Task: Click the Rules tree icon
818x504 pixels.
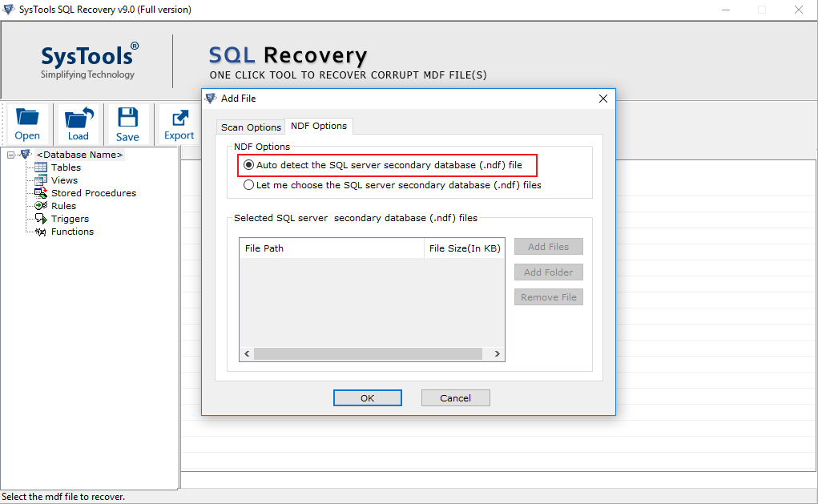Action: 41,206
